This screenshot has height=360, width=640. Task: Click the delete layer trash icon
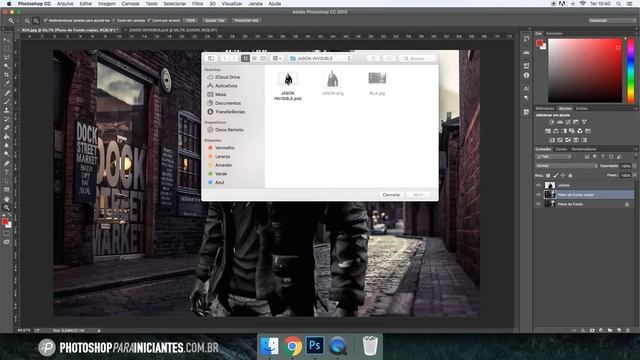coord(628,330)
